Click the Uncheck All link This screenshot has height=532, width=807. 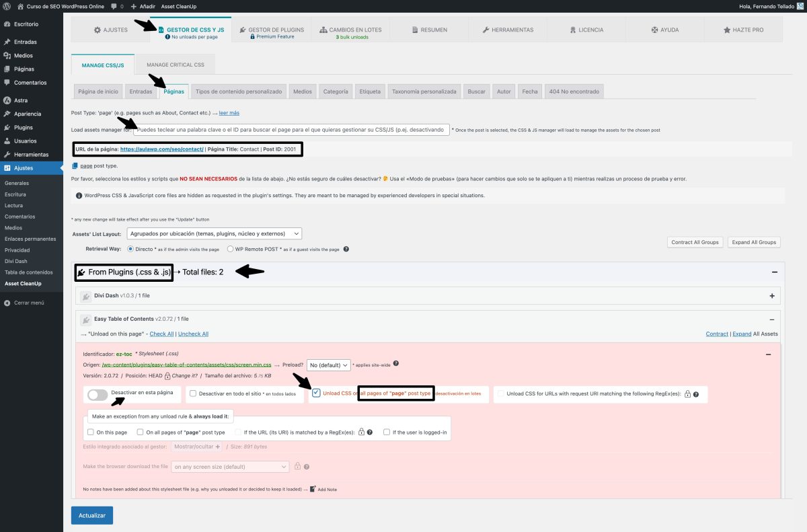coord(193,334)
